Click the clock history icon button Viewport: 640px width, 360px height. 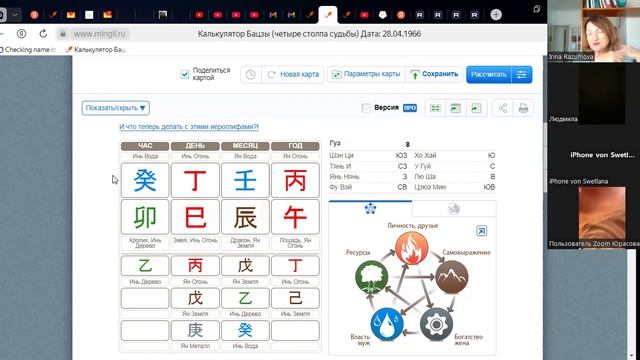point(251,74)
